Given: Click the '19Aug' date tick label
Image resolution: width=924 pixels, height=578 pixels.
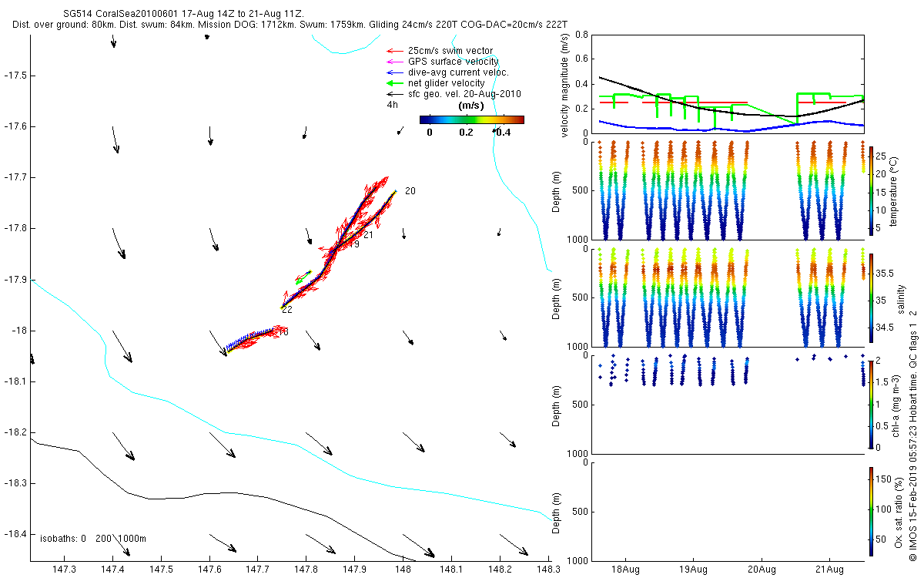Looking at the screenshot, I should tap(693, 570).
